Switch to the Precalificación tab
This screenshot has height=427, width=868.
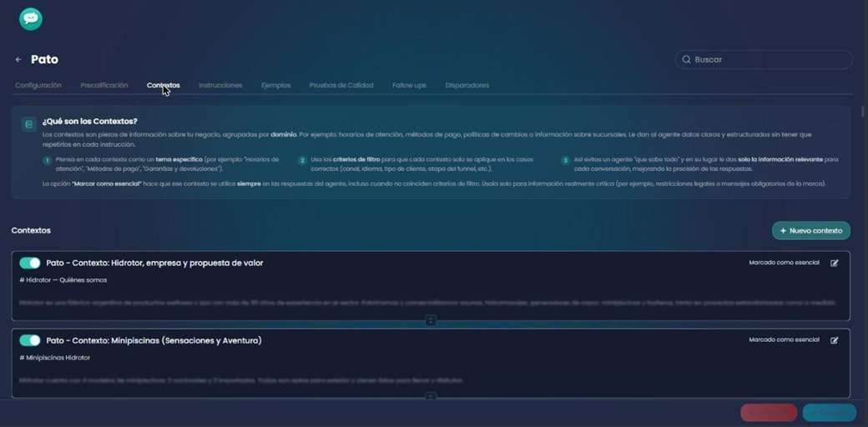[x=104, y=85]
